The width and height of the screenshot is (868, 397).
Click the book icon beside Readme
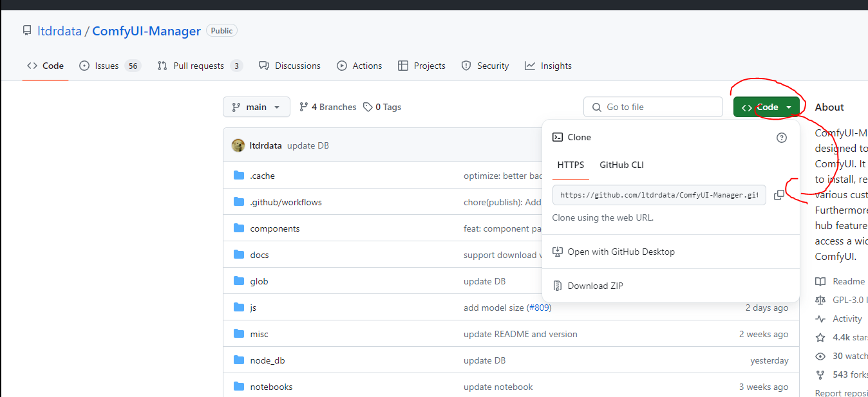click(820, 281)
